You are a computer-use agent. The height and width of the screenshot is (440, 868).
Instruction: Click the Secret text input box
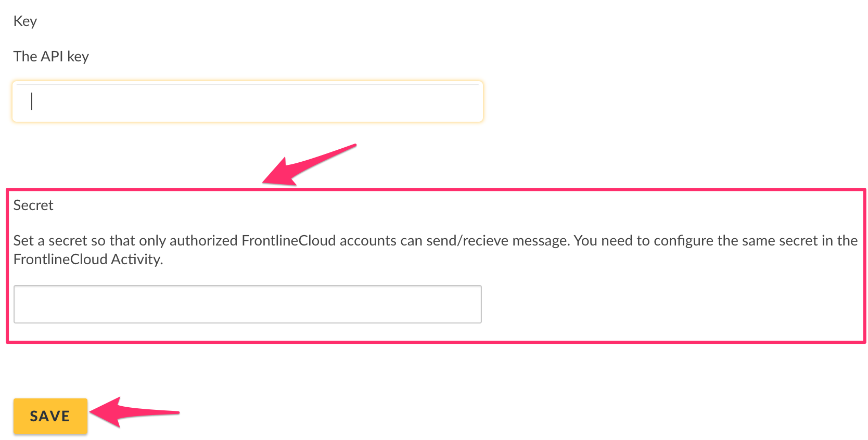tap(248, 304)
